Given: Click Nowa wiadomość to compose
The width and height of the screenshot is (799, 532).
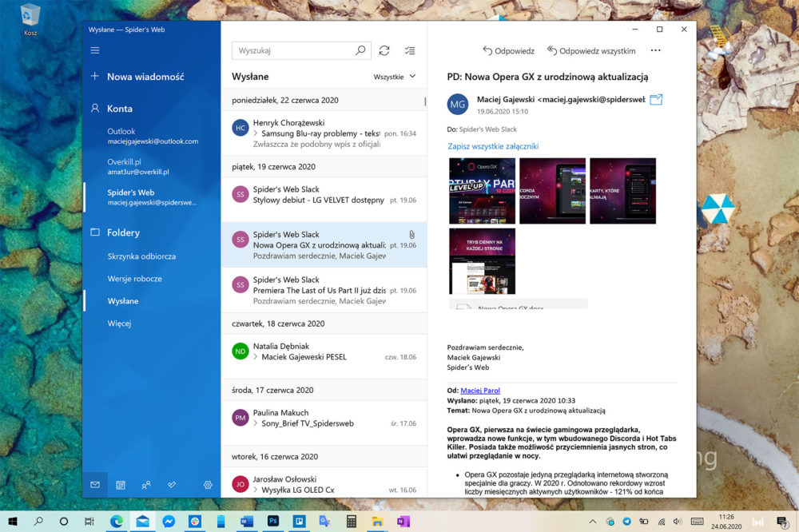Looking at the screenshot, I should pyautogui.click(x=145, y=77).
